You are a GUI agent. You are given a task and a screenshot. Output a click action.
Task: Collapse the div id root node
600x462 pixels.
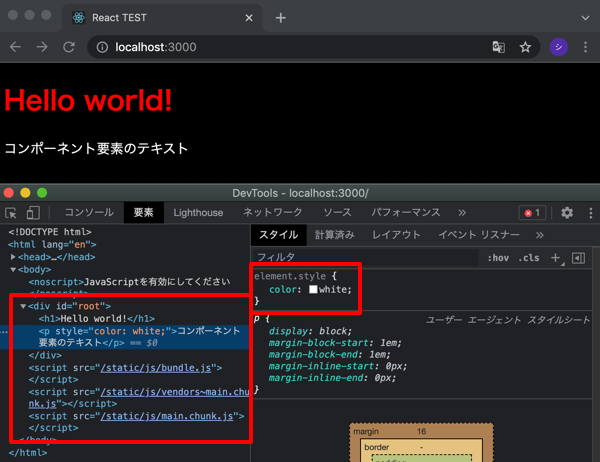click(23, 306)
